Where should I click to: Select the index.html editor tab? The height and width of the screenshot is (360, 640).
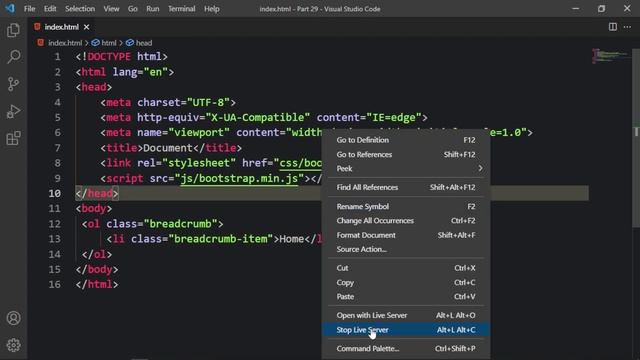[x=61, y=27]
